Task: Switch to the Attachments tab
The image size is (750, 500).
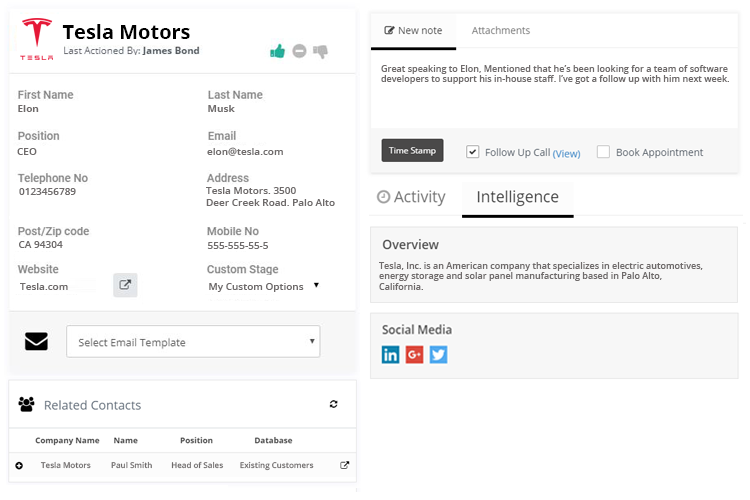Action: pos(500,31)
